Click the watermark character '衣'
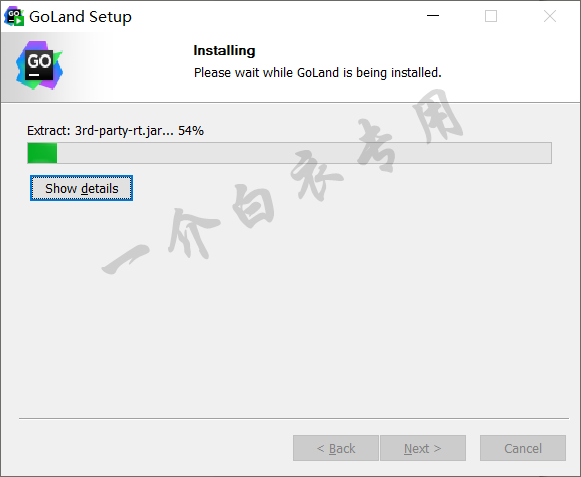 tap(315, 174)
